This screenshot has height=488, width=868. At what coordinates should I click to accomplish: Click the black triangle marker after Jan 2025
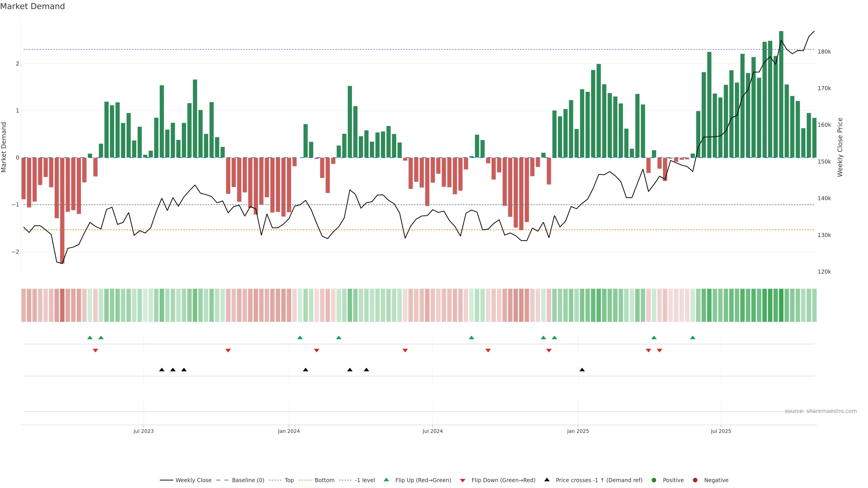point(582,370)
